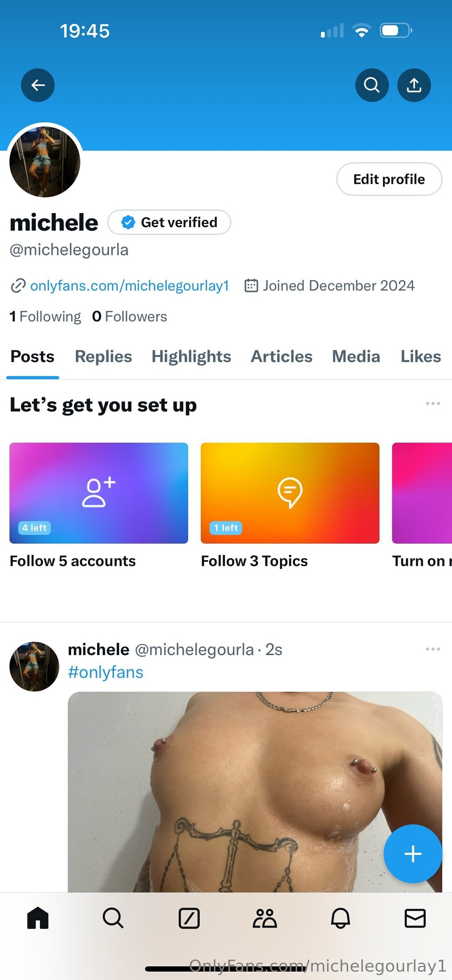Select the Follow 5 accounts card
452x980 pixels.
pos(99,493)
